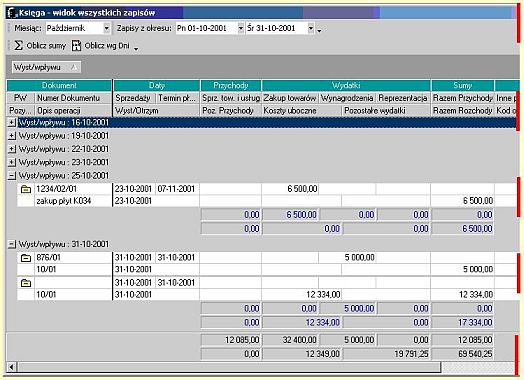This screenshot has width=524, height=380.
Task: Click the Oblicz wg Dni button label
Action: (107, 45)
